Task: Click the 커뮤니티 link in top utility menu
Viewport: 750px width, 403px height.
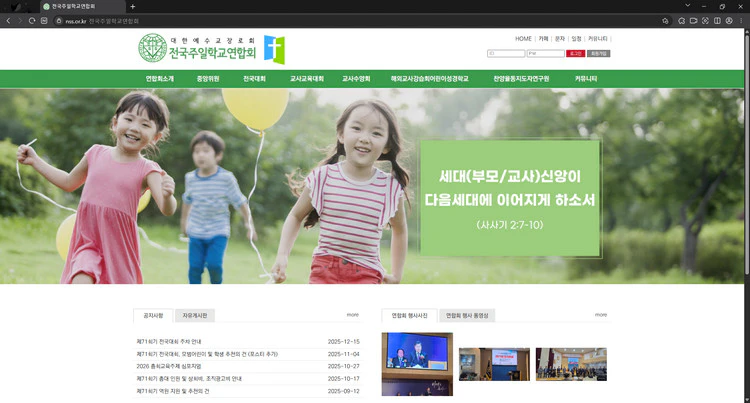Action: (x=597, y=39)
